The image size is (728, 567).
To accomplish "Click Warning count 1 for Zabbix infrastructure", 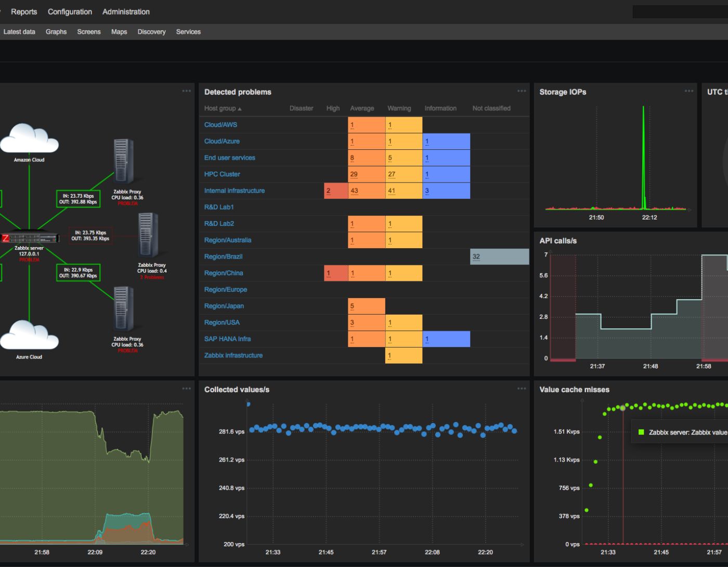I will click(x=389, y=356).
